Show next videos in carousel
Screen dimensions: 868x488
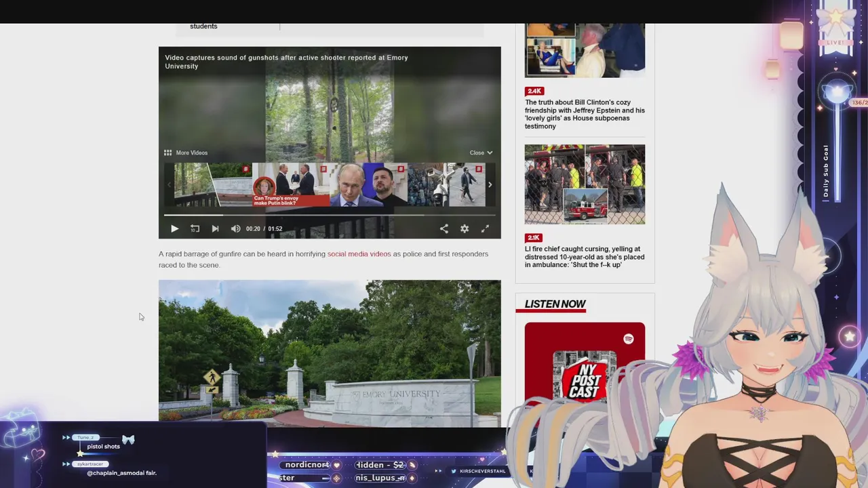490,184
